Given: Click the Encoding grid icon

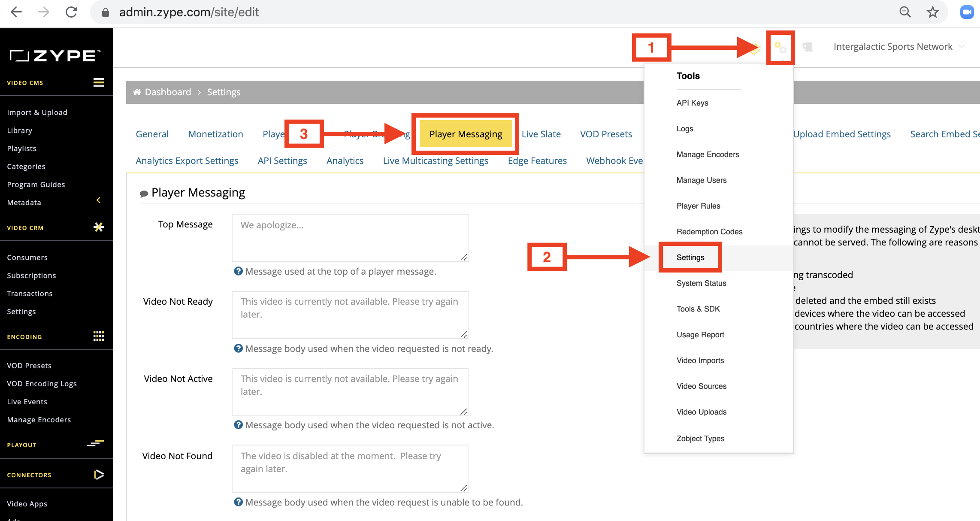Looking at the screenshot, I should (x=99, y=336).
